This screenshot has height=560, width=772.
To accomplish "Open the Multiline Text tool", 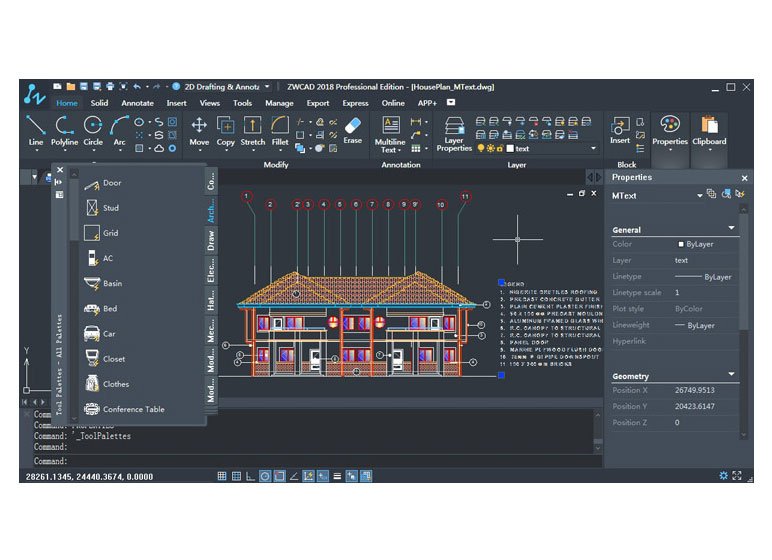I will (390, 134).
